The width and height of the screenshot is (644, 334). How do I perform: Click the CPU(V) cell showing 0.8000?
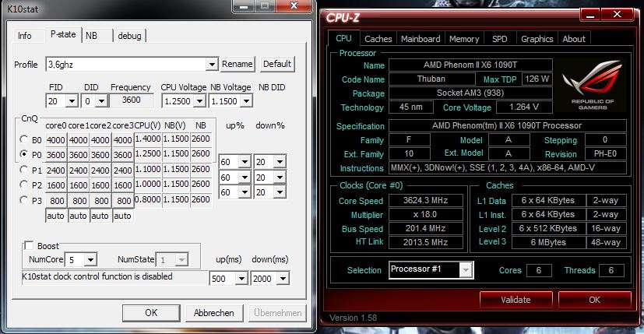pos(148,199)
